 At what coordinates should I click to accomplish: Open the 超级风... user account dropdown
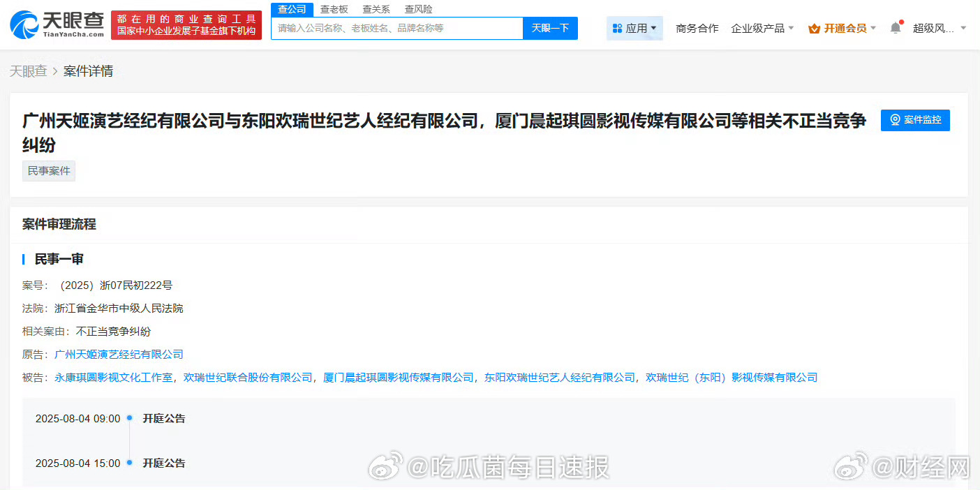tap(940, 29)
